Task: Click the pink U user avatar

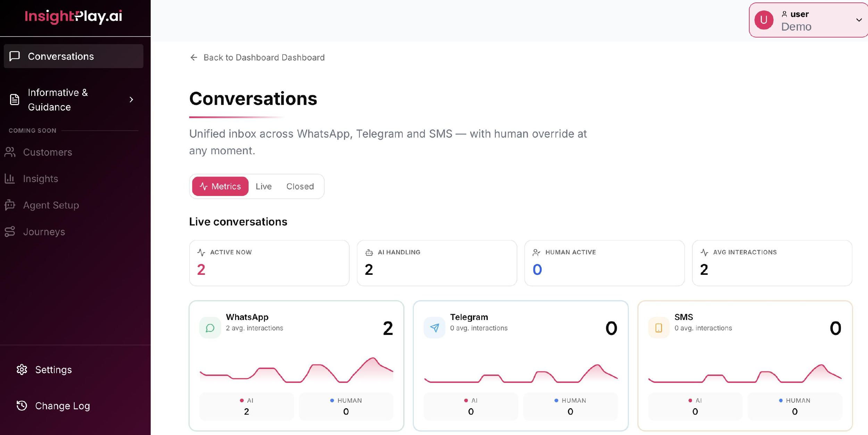Action: 764,20
